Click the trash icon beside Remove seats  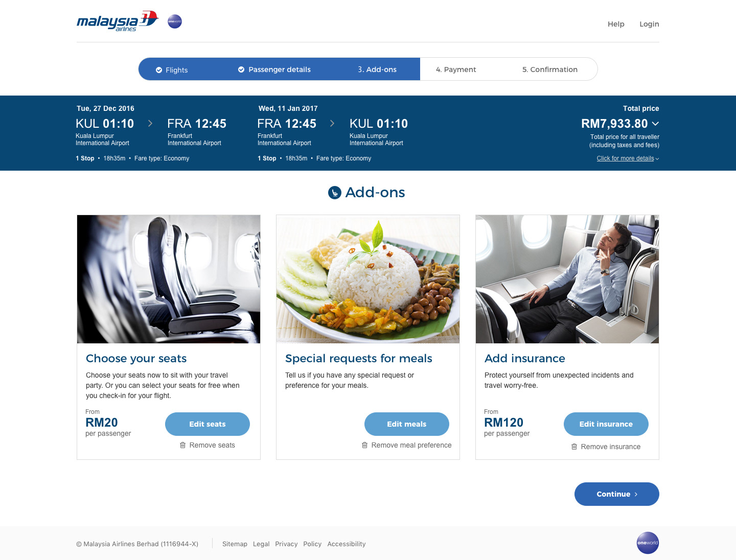pyautogui.click(x=182, y=445)
